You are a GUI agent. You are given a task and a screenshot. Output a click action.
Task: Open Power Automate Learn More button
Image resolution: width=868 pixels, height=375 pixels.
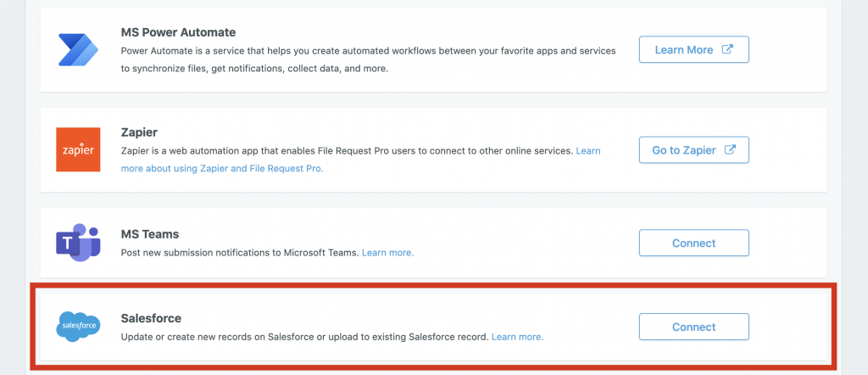coord(693,49)
